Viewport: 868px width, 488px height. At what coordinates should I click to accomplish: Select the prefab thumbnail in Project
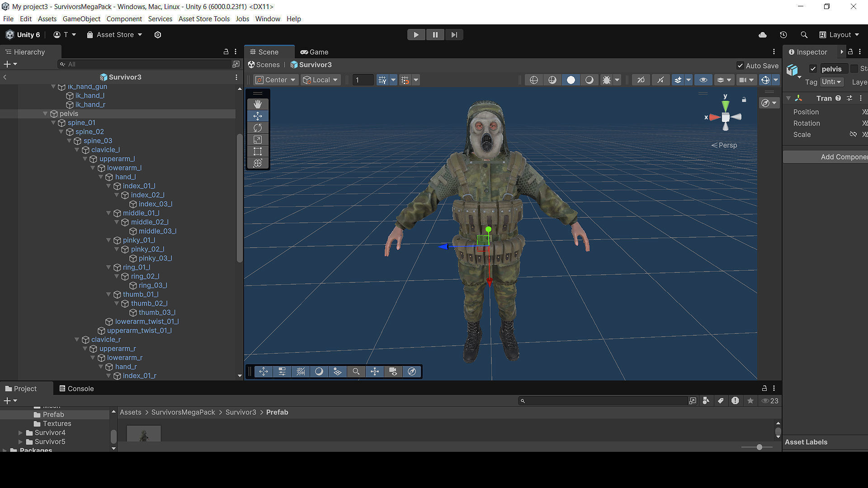tap(144, 433)
